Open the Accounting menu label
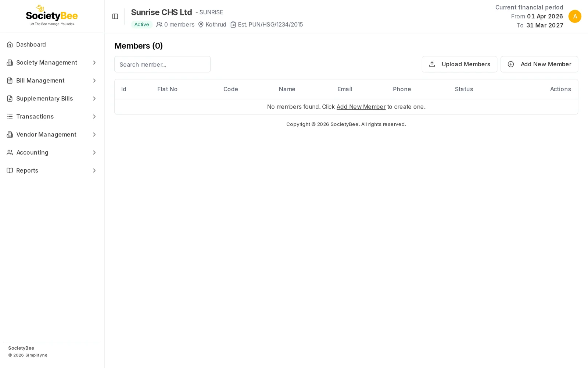The height and width of the screenshot is (368, 588). pos(32,152)
